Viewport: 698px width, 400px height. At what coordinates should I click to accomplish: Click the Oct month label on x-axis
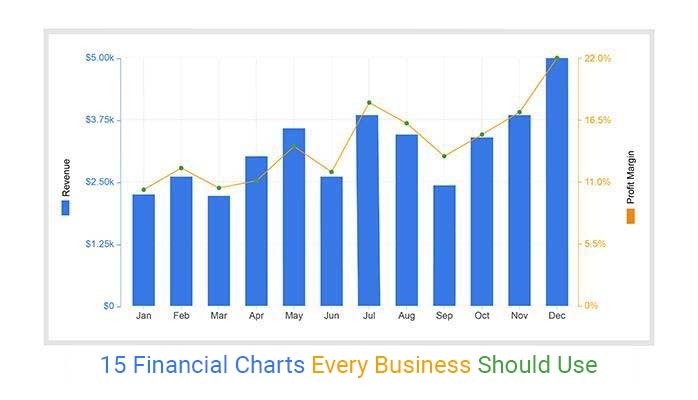[x=482, y=316]
